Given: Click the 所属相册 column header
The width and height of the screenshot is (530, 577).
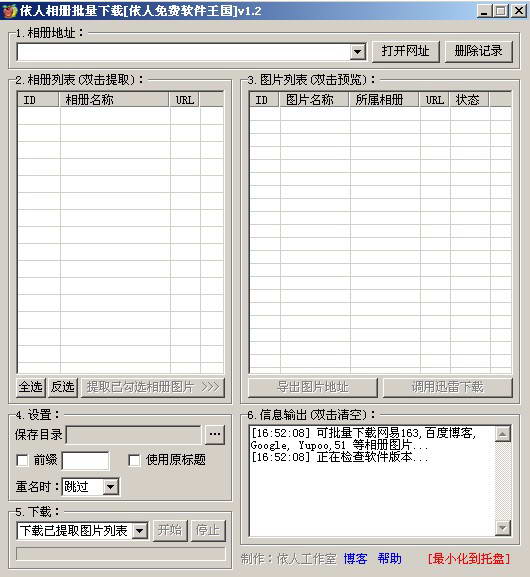Looking at the screenshot, I should point(384,100).
